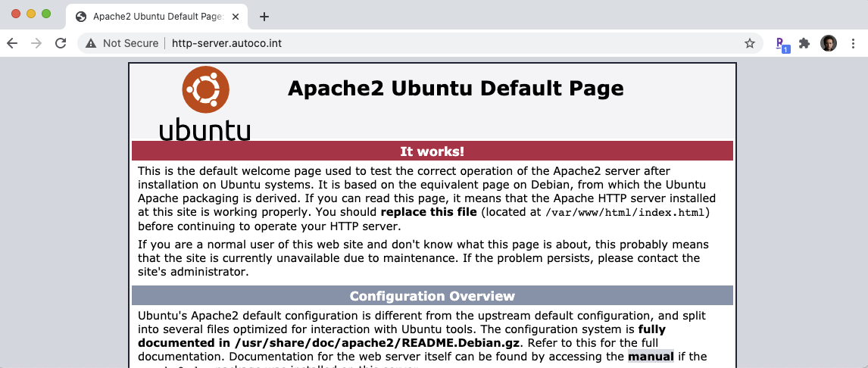The height and width of the screenshot is (368, 868).
Task: Open the user profile avatar
Action: pos(829,43)
